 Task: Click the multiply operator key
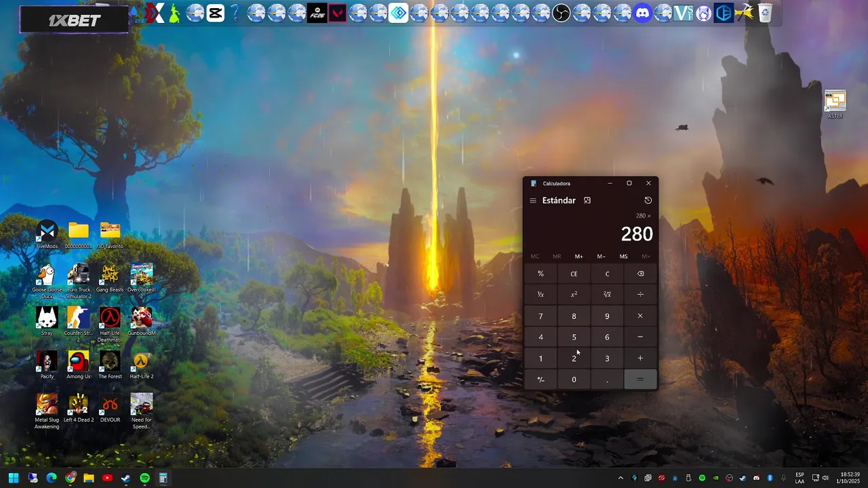(x=640, y=316)
